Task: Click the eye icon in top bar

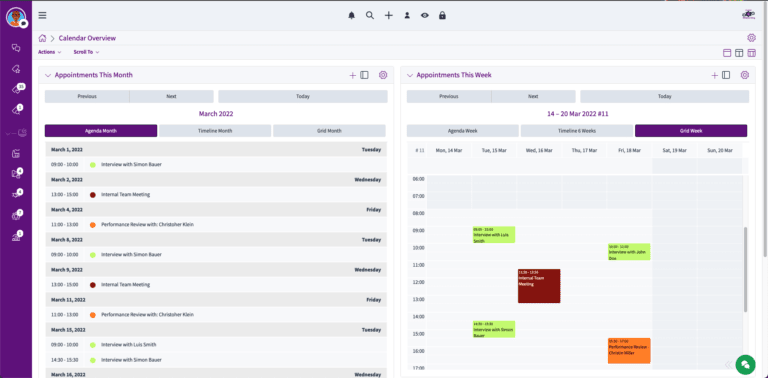Action: click(425, 16)
